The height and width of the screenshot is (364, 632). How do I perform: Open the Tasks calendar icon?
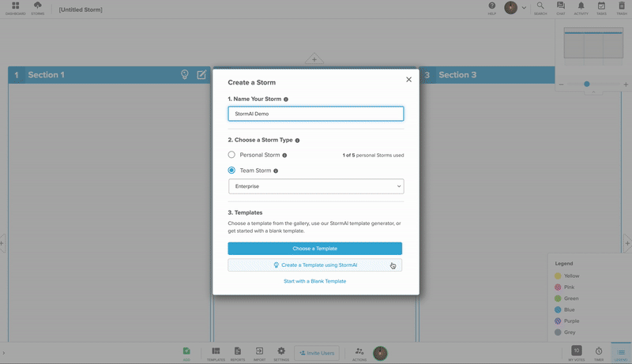601,8
